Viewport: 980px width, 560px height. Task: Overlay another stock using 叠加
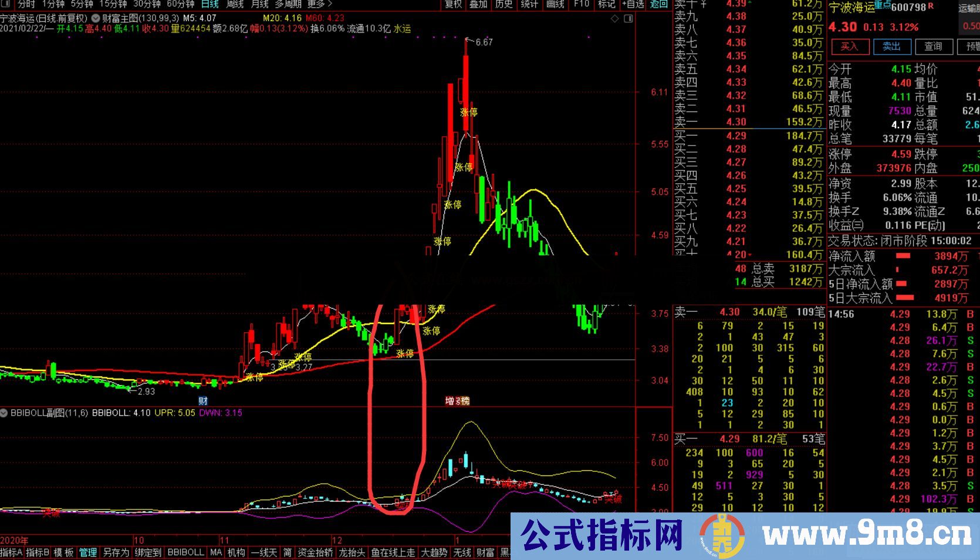coord(478,5)
